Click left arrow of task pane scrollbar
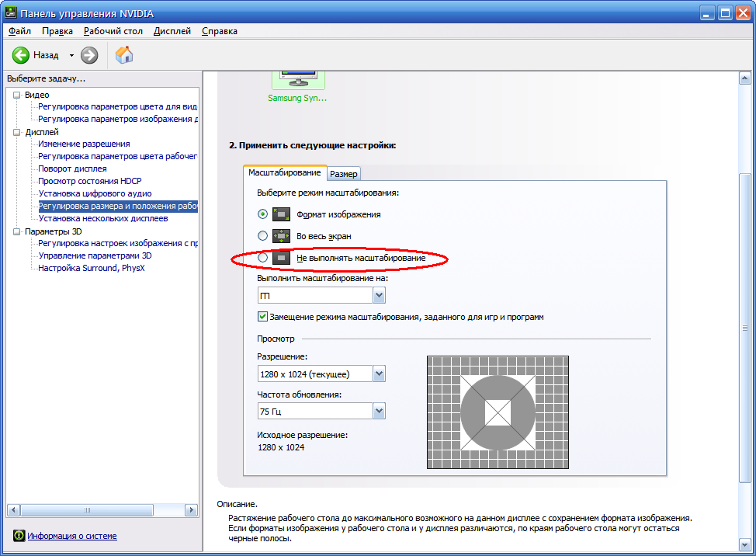 point(13,509)
